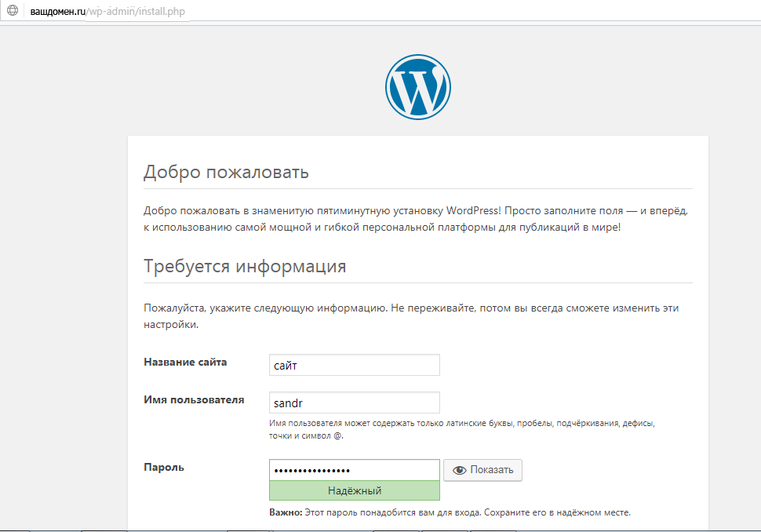Click the paragraph starting with Пожалуйста, укажите
Viewport: 761px width, 532px height.
coord(411,316)
